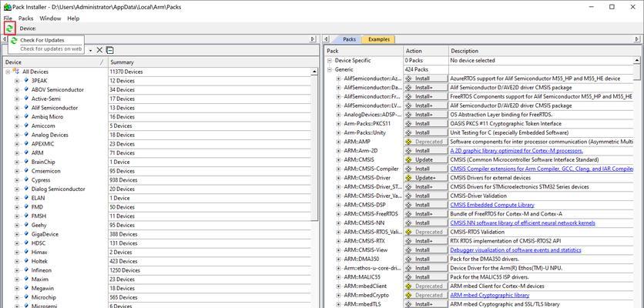Open the search dropdown arrow beside the X
This screenshot has width=644, height=308.
pos(90,51)
